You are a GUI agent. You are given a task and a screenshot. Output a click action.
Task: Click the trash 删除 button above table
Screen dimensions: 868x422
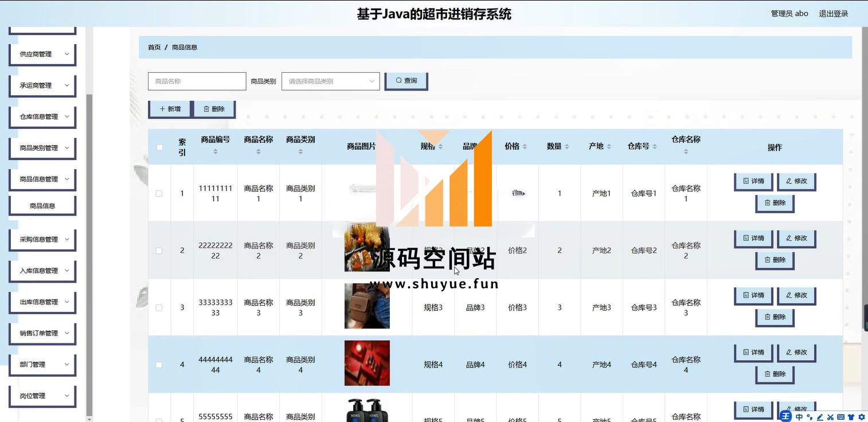point(214,109)
